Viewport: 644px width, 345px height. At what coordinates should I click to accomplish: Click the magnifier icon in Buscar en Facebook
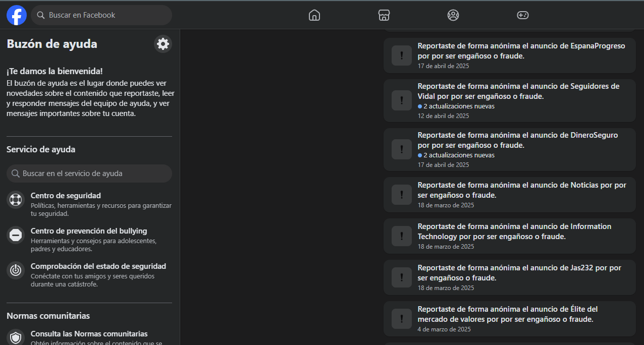click(x=41, y=15)
